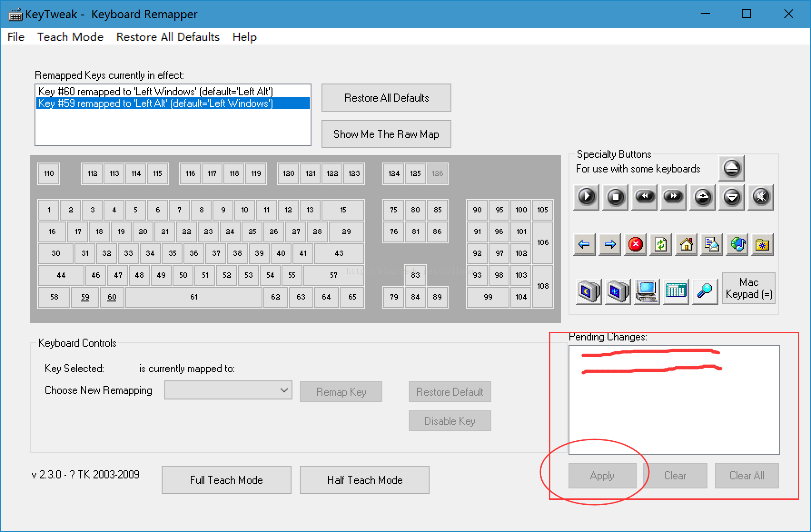811x532 pixels.
Task: Select keyboard key 123 on layout
Action: pos(354,173)
